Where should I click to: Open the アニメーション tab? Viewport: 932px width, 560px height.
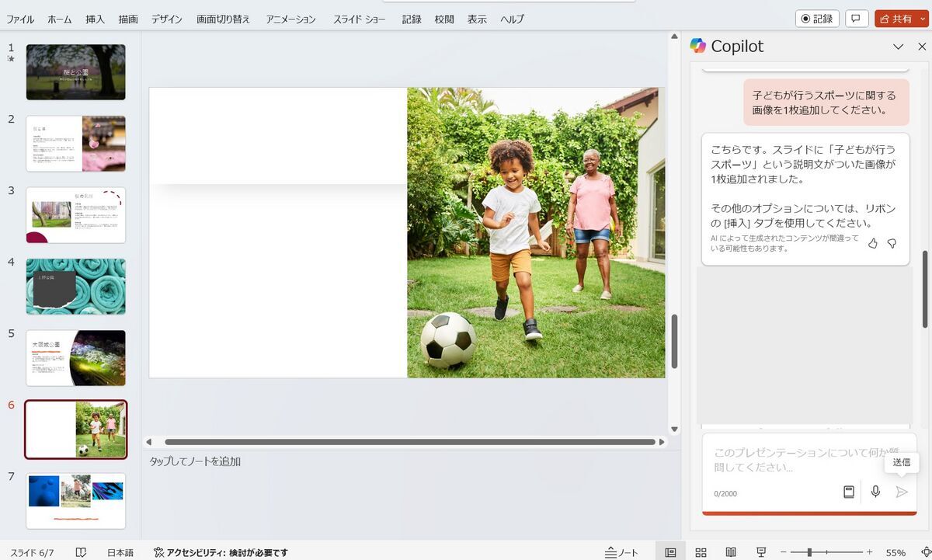(290, 19)
